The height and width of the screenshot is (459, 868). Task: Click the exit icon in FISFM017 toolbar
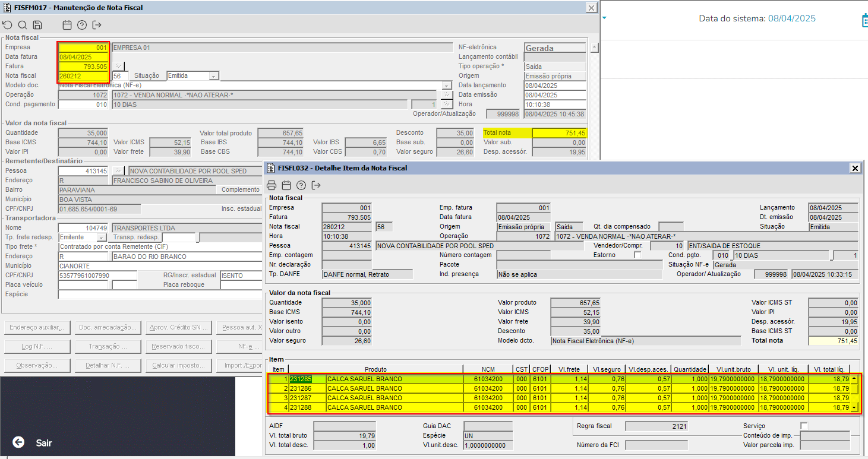(x=97, y=25)
